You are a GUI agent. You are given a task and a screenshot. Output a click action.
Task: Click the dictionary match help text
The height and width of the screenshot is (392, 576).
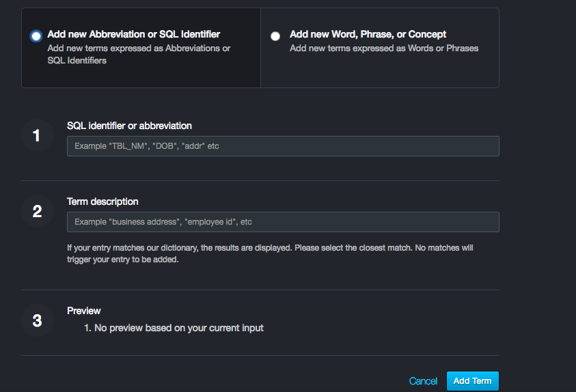coord(270,253)
